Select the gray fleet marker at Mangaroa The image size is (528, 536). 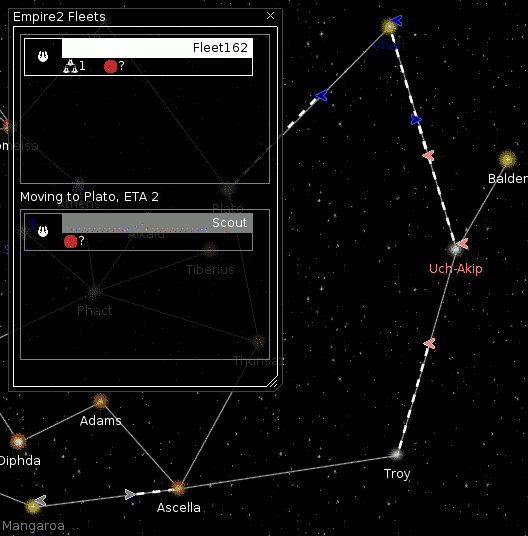40,501
